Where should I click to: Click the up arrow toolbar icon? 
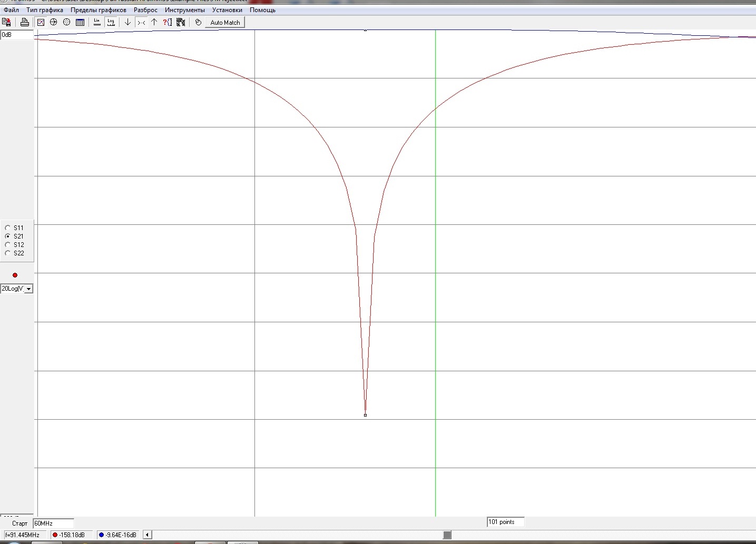[154, 22]
